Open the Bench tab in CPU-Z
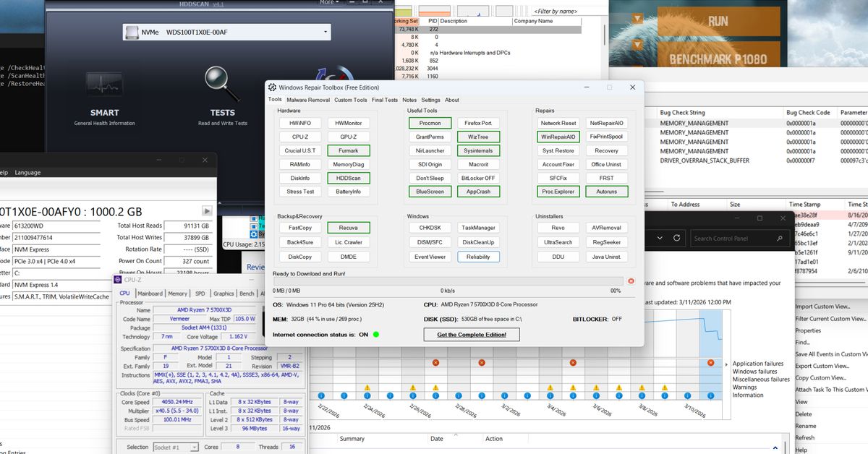 247,294
